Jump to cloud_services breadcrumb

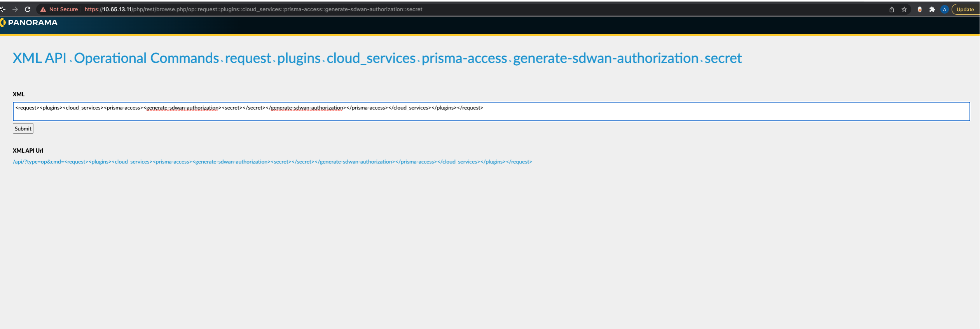point(371,58)
